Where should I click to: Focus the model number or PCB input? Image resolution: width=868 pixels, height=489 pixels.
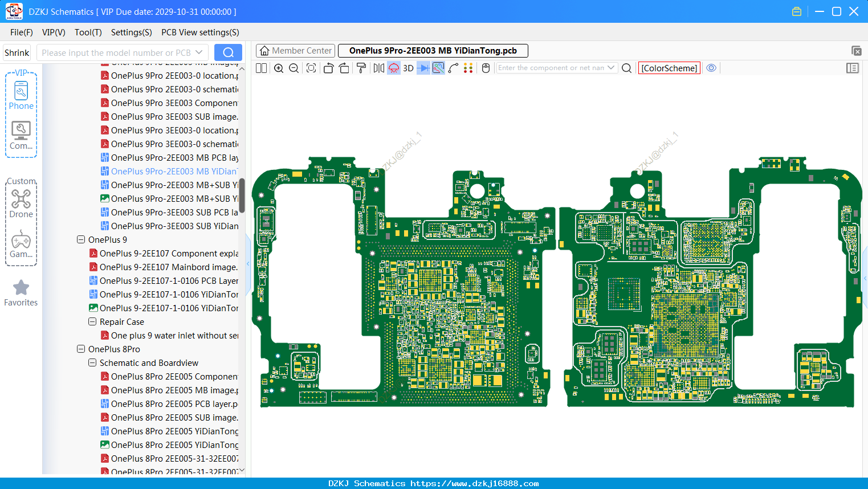122,52
